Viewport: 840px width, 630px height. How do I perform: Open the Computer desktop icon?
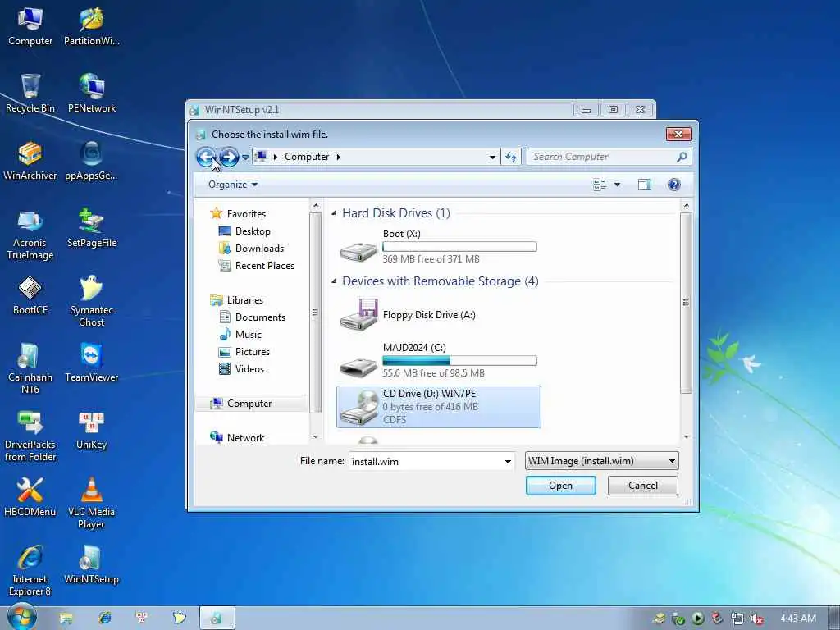pos(30,25)
